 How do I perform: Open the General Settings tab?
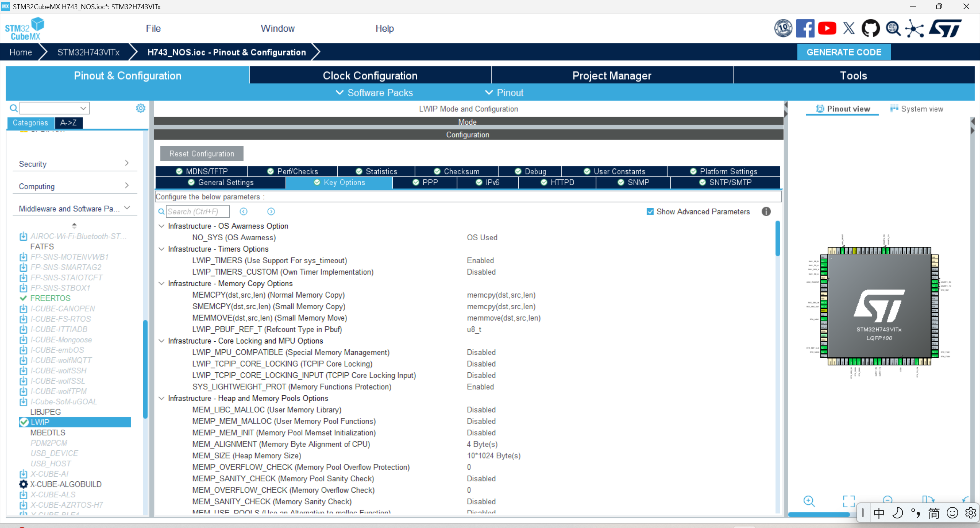221,183
